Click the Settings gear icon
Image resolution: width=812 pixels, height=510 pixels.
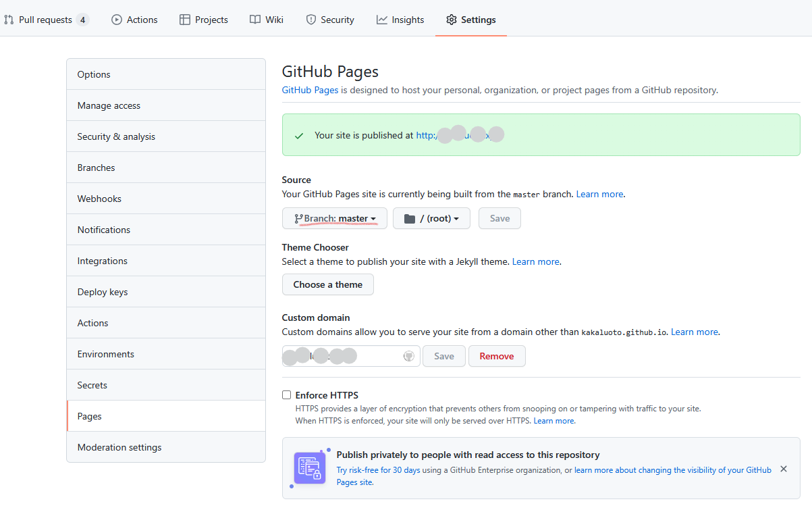452,20
